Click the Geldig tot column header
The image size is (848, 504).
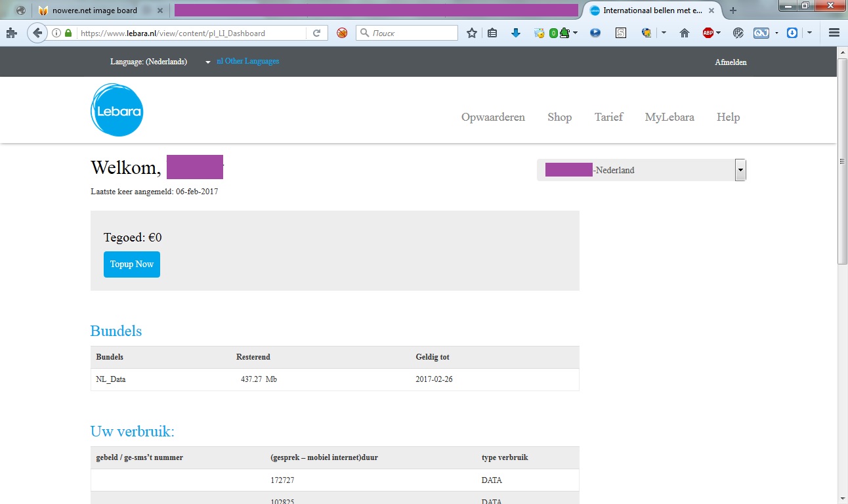433,357
